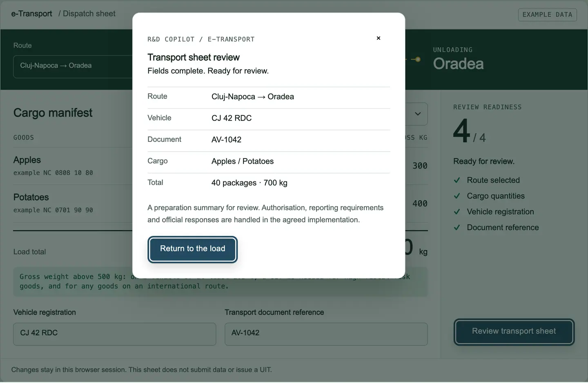Viewport: 588px width, 383px height.
Task: Click the route endpoint marker near Oradea
Action: tap(417, 59)
